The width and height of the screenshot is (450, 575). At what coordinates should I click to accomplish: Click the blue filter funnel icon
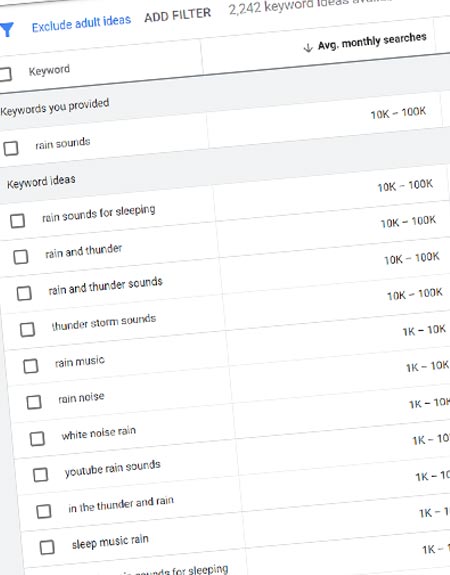7,30
